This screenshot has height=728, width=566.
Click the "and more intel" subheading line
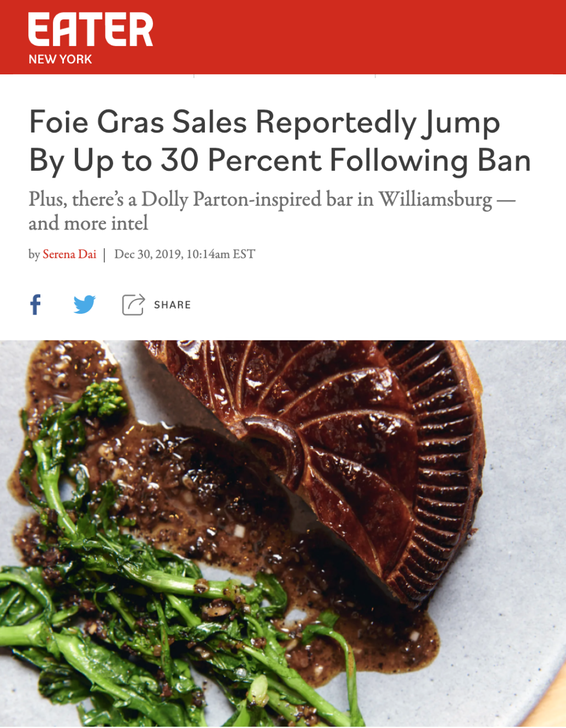(88, 224)
